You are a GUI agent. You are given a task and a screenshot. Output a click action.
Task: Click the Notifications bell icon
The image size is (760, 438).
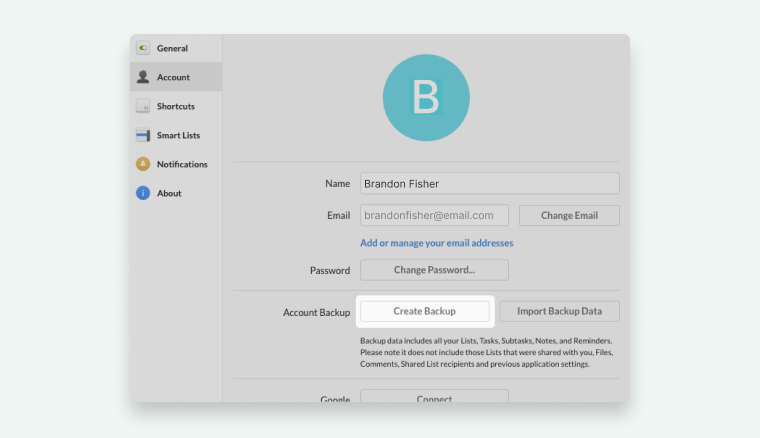pyautogui.click(x=143, y=164)
